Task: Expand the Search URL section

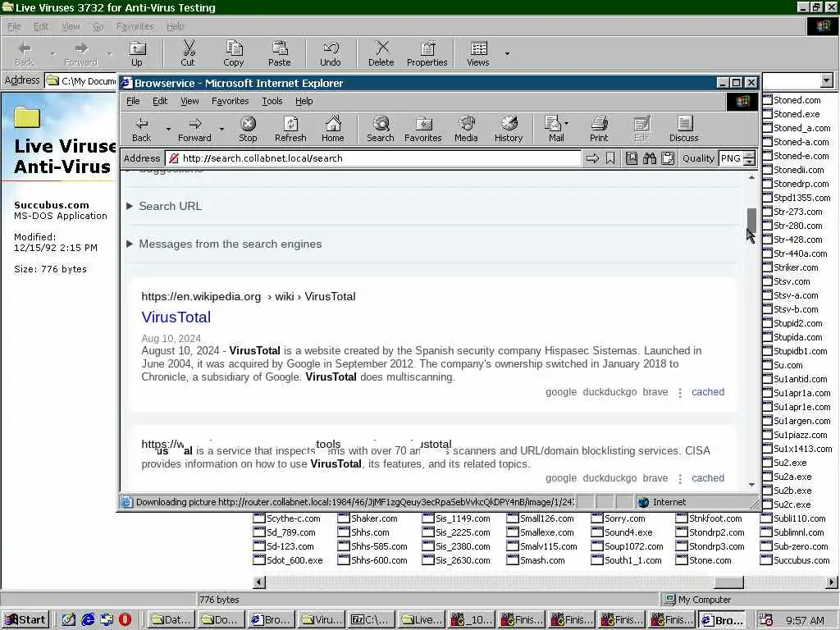Action: [170, 206]
